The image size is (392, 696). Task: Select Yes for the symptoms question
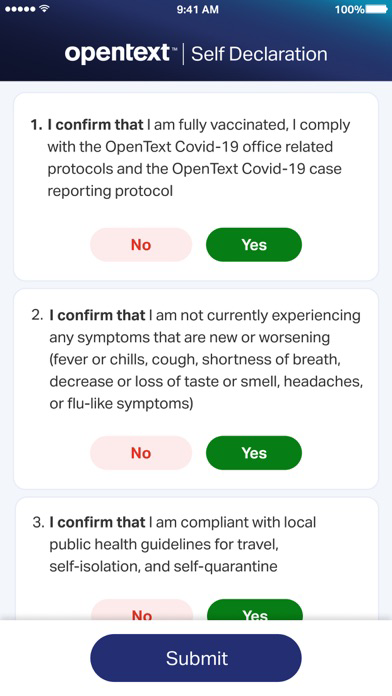point(254,453)
